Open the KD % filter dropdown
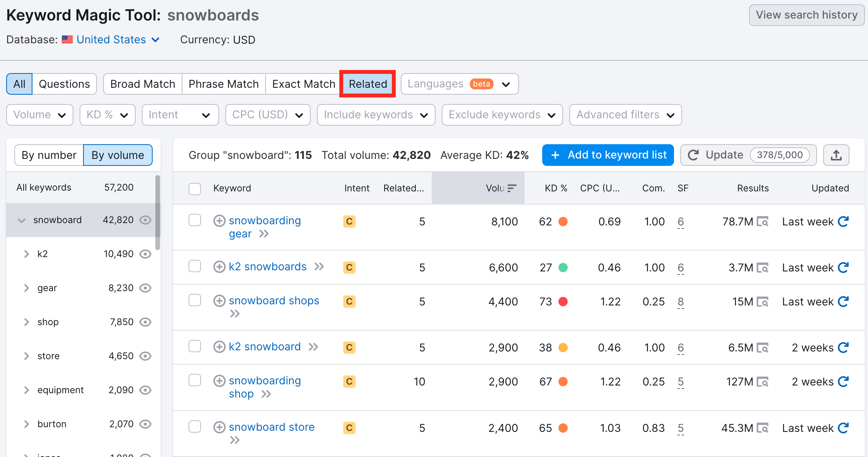 tap(107, 115)
